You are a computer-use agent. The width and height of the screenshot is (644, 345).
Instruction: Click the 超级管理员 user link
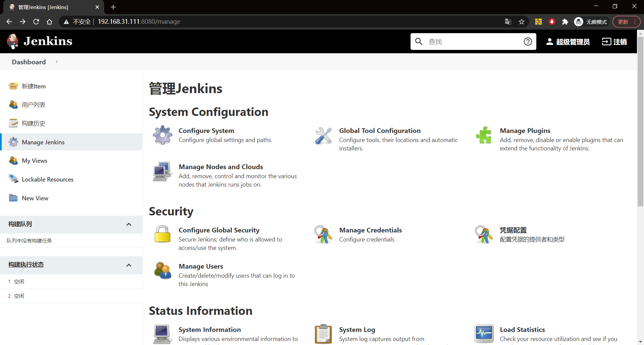coord(568,42)
